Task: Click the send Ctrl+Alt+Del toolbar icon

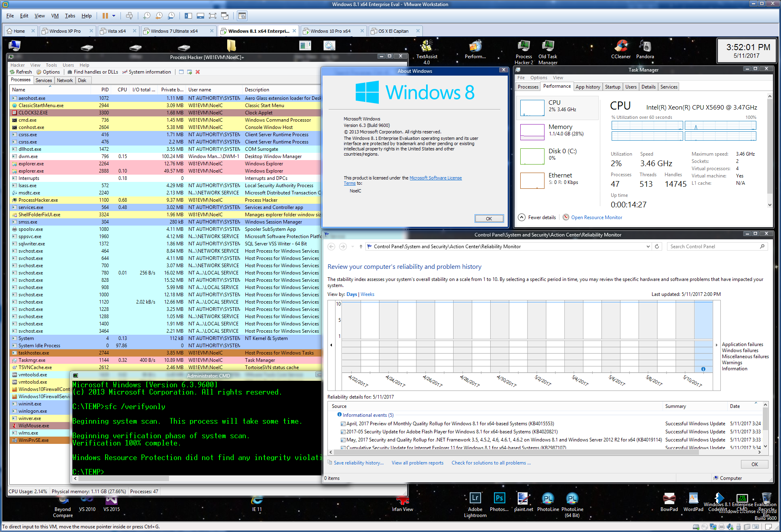Action: (x=129, y=16)
